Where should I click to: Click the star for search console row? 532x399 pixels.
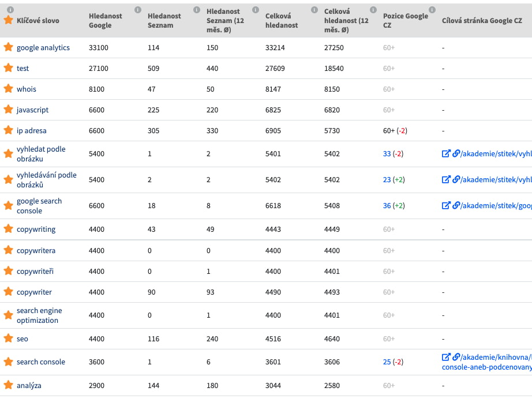coord(8,362)
